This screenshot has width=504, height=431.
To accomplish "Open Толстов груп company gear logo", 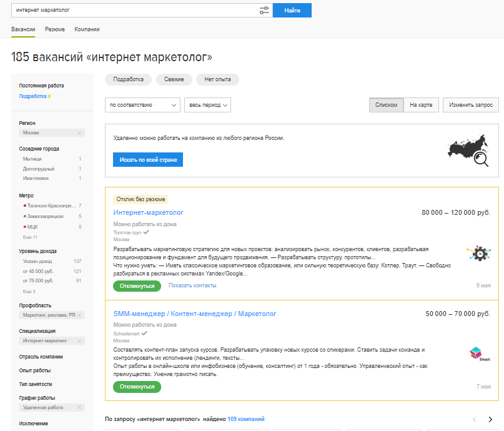I will coord(479,254).
